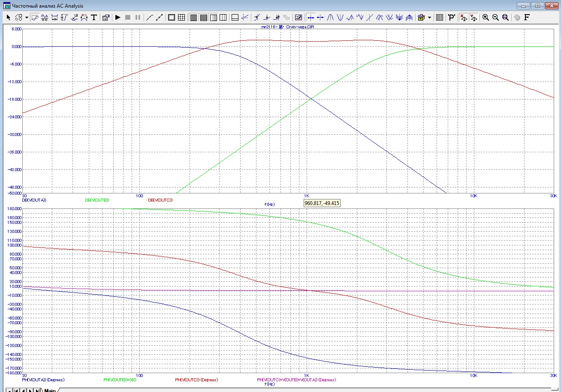Select Next Interpolated Data Point cursor mode
The height and width of the screenshot is (392, 561).
(320, 18)
